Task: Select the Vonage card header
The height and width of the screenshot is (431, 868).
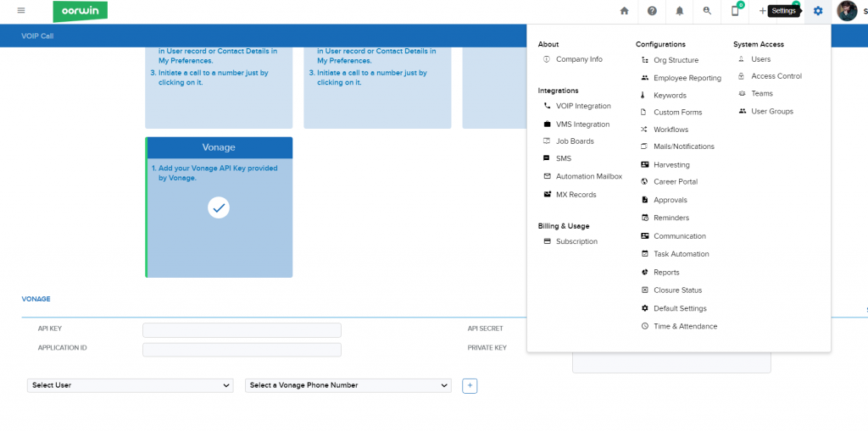Action: click(x=219, y=147)
